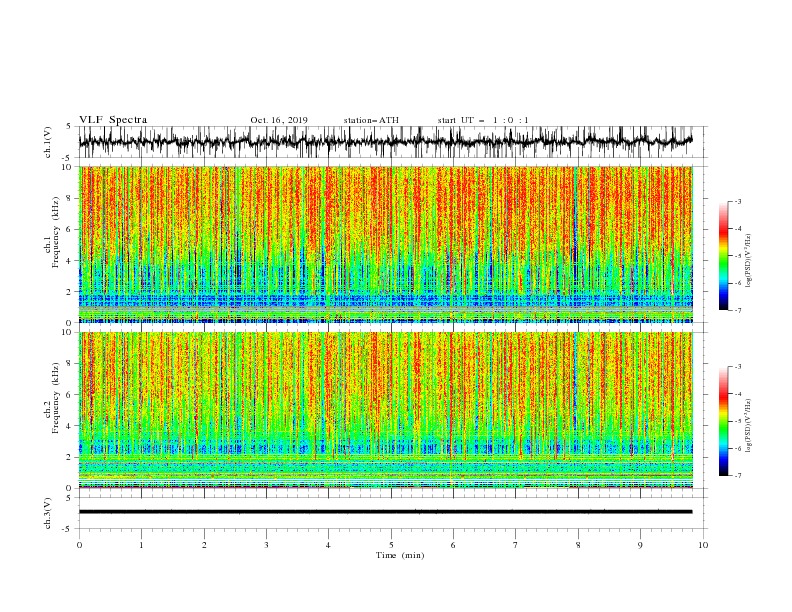Click the "VLF Spectra" plot title

(x=113, y=120)
